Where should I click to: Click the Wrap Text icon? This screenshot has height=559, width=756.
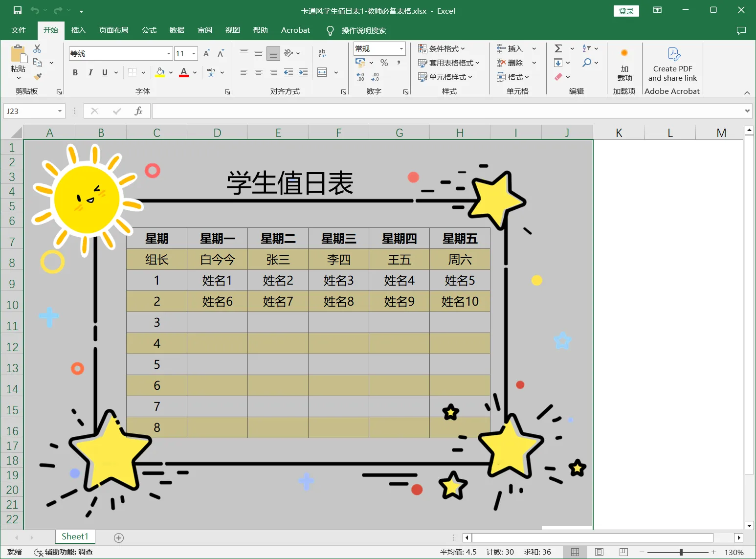tap(322, 53)
